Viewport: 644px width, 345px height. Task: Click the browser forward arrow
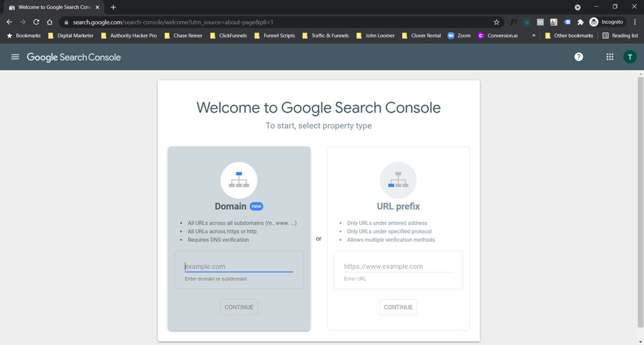coord(23,22)
